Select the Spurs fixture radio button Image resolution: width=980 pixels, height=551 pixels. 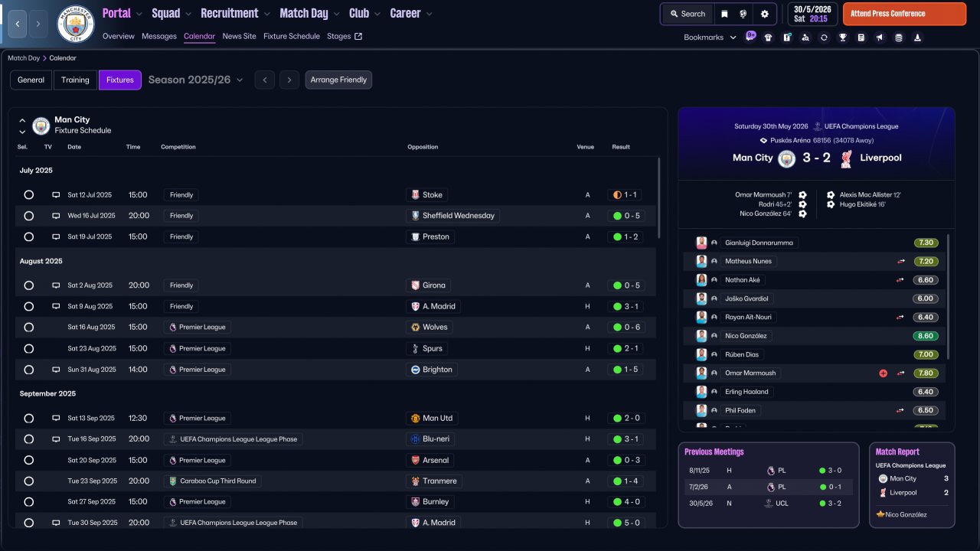click(29, 349)
